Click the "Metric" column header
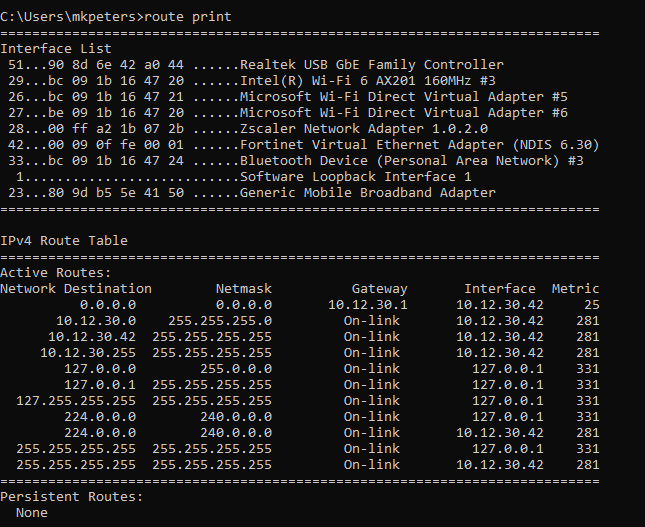This screenshot has width=645, height=527. 575,288
